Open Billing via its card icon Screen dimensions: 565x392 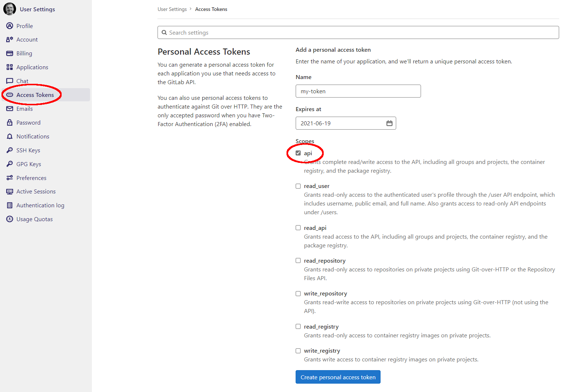tap(9, 53)
